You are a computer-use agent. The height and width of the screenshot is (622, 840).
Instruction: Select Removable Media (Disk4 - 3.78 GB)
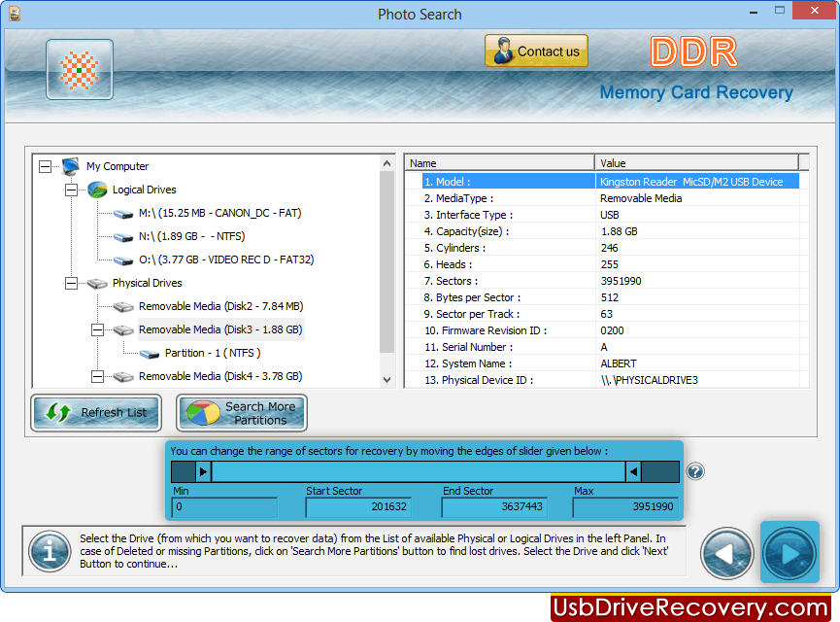pyautogui.click(x=220, y=376)
